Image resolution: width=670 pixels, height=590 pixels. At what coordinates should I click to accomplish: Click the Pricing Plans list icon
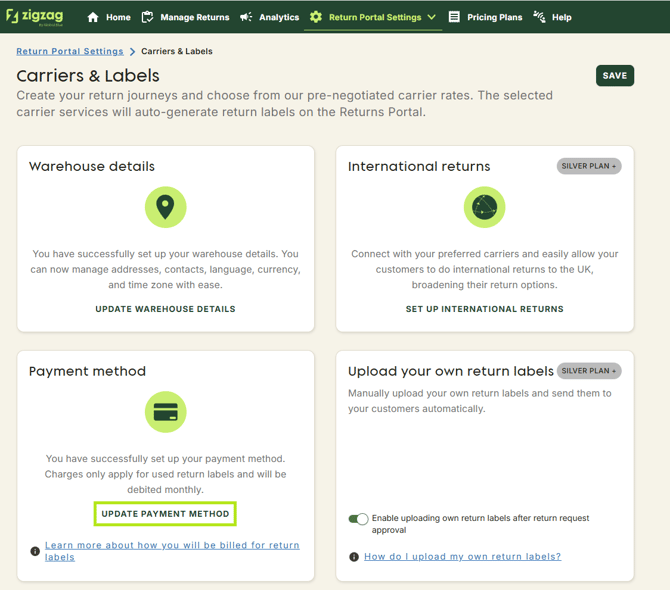(x=454, y=17)
